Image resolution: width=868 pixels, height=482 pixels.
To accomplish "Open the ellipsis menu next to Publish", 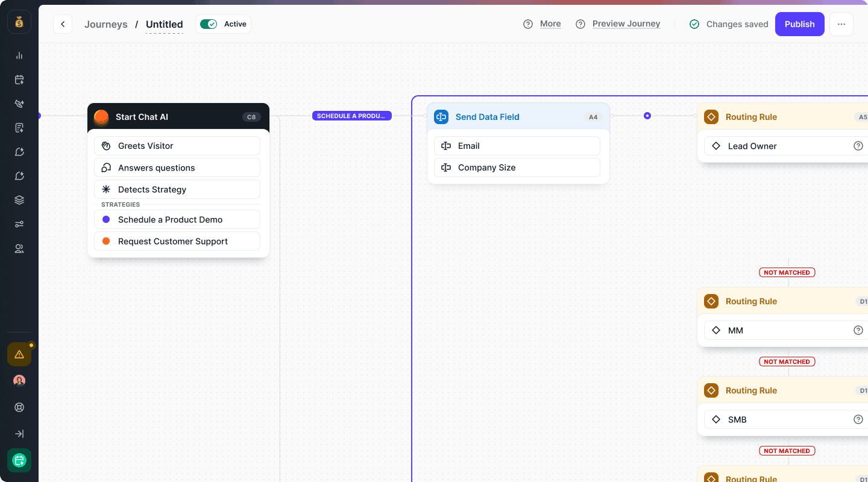I will click(x=841, y=24).
